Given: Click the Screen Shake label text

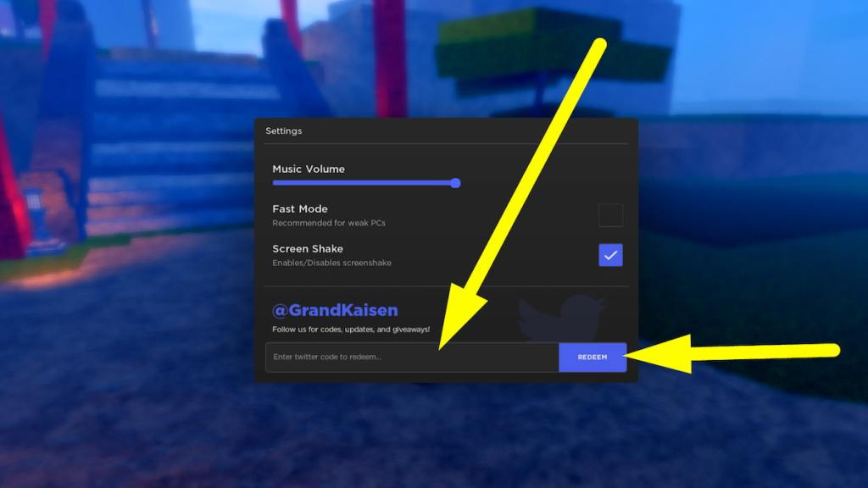Looking at the screenshot, I should tap(307, 248).
